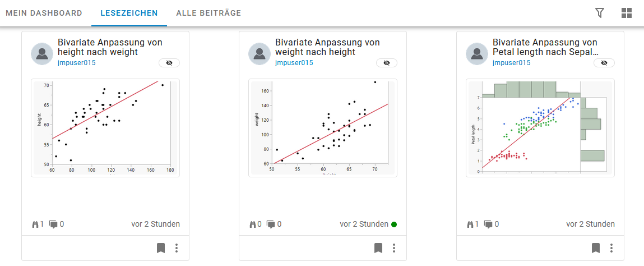Open more options menu on height nach weight card
644x266 pixels.
click(177, 247)
